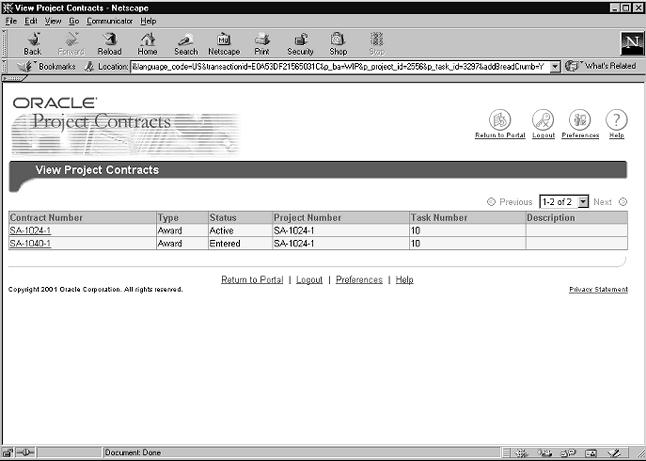The width and height of the screenshot is (646, 461).
Task: Click the Active status cell
Action: [x=240, y=231]
